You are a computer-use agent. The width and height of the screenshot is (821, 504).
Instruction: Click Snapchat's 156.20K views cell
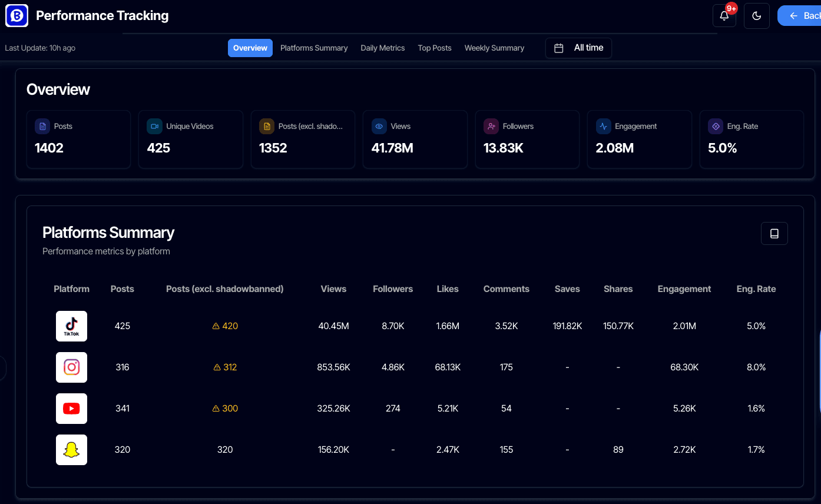pyautogui.click(x=333, y=450)
